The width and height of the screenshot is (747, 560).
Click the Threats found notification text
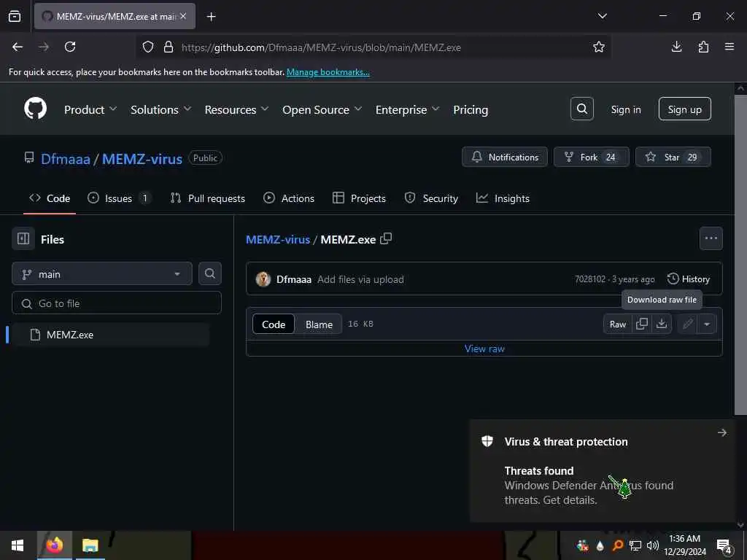[x=539, y=470]
